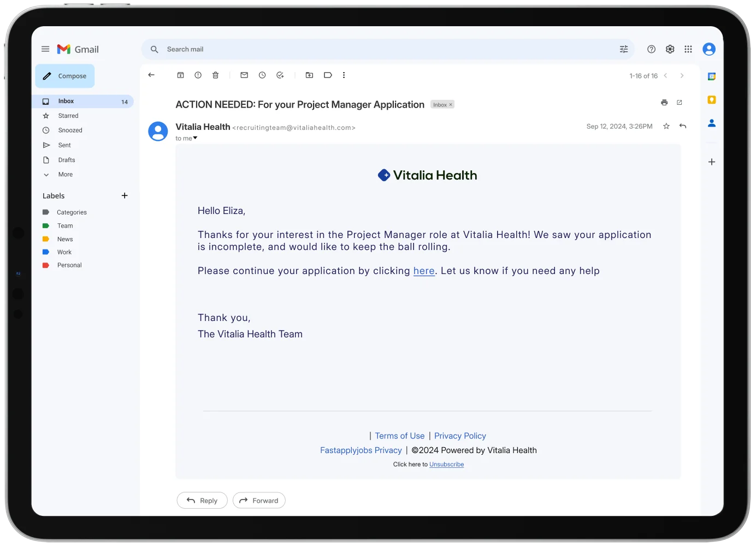Open the Support help icon
This screenshot has height=547, width=756.
[x=651, y=49]
